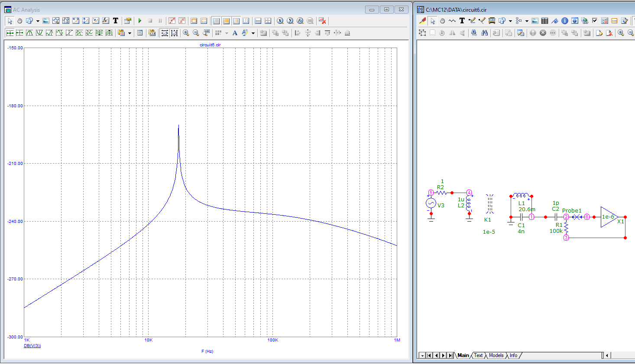Click the Probe1 label in schematic
The image size is (635, 364).
tap(572, 211)
